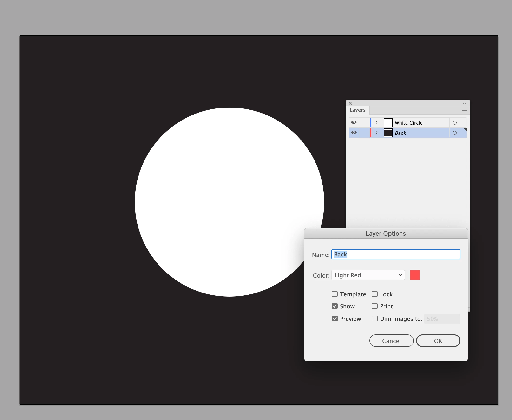The height and width of the screenshot is (420, 512).
Task: Hide the White Circle layer eye icon
Action: (354, 122)
